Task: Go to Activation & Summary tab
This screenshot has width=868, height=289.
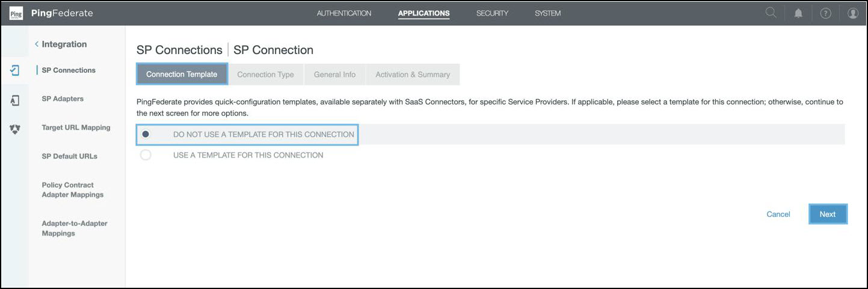Action: click(413, 75)
